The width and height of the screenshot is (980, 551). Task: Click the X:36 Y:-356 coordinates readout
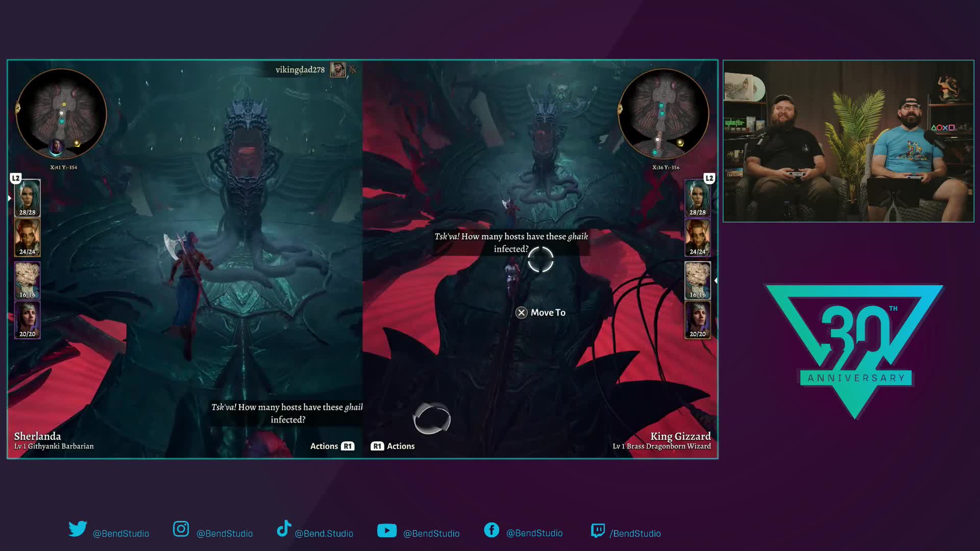pyautogui.click(x=666, y=167)
